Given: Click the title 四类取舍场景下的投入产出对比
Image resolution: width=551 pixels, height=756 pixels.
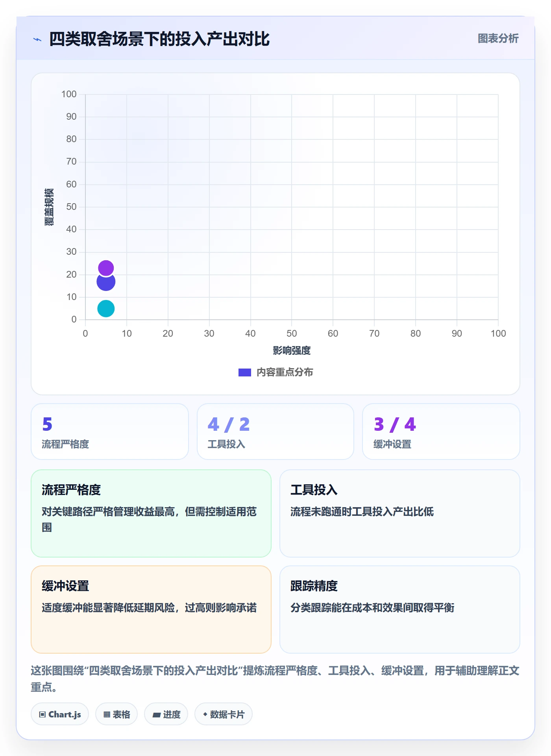Looking at the screenshot, I should [159, 39].
